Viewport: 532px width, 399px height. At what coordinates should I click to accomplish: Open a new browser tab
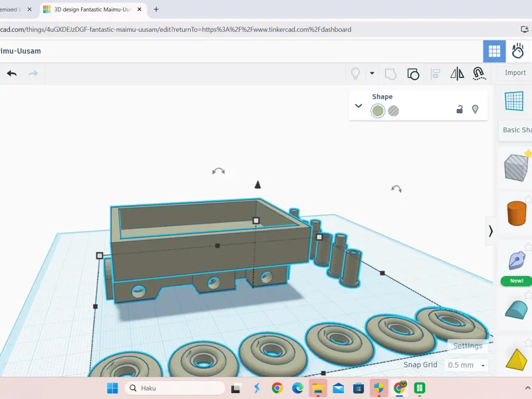tap(156, 9)
